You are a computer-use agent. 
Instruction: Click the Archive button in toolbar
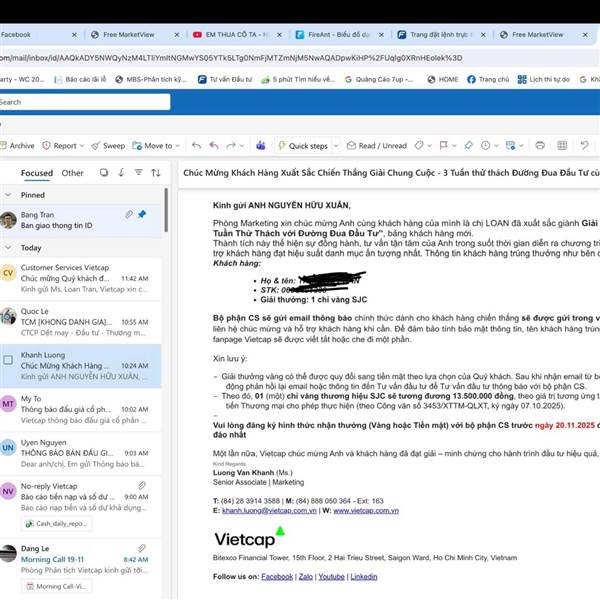[x=18, y=146]
